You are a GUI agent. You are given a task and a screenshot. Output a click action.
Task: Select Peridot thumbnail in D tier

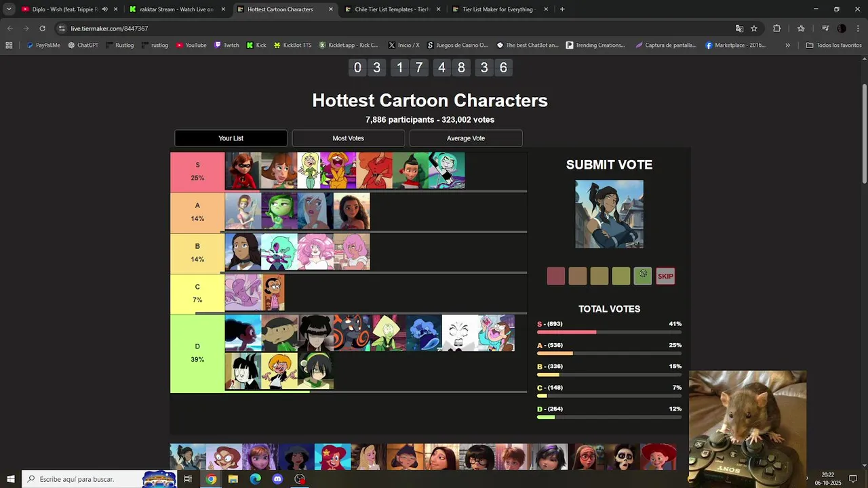pyautogui.click(x=387, y=333)
